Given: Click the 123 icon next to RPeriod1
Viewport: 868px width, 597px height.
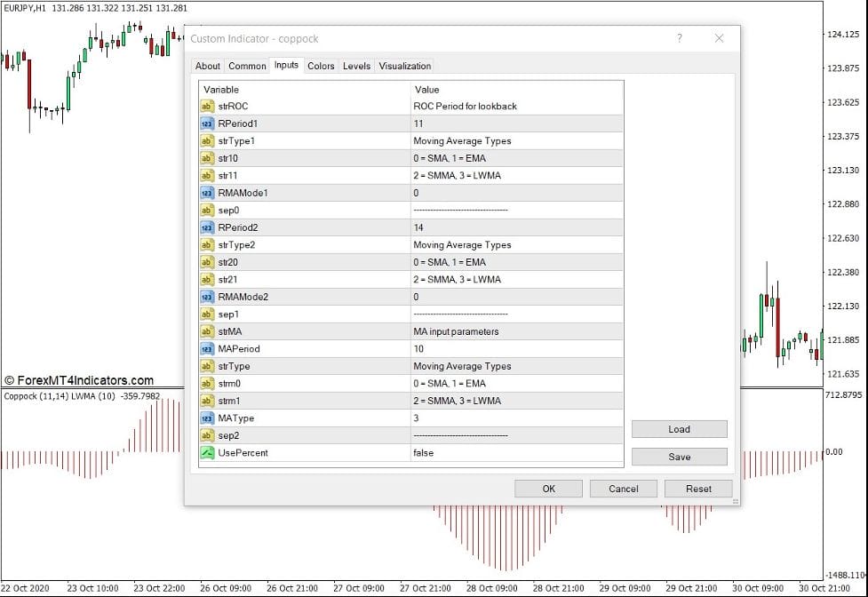Looking at the screenshot, I should tap(206, 123).
